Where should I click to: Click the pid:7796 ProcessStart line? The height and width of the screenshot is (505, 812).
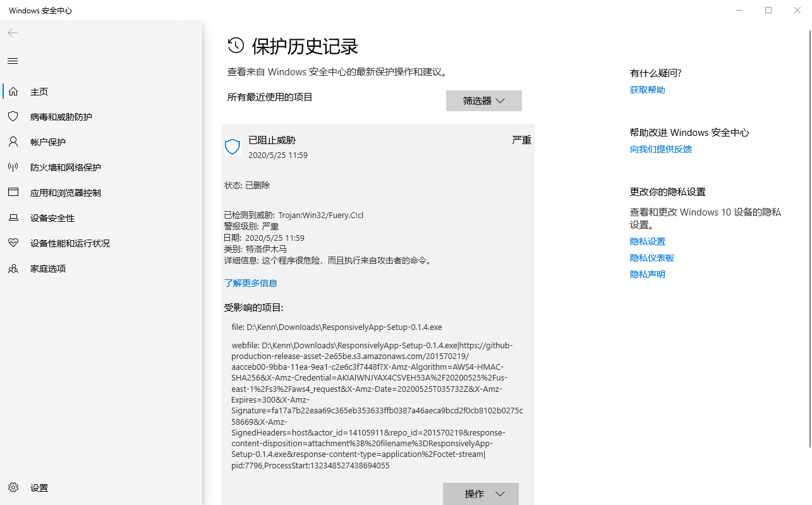tap(310, 465)
